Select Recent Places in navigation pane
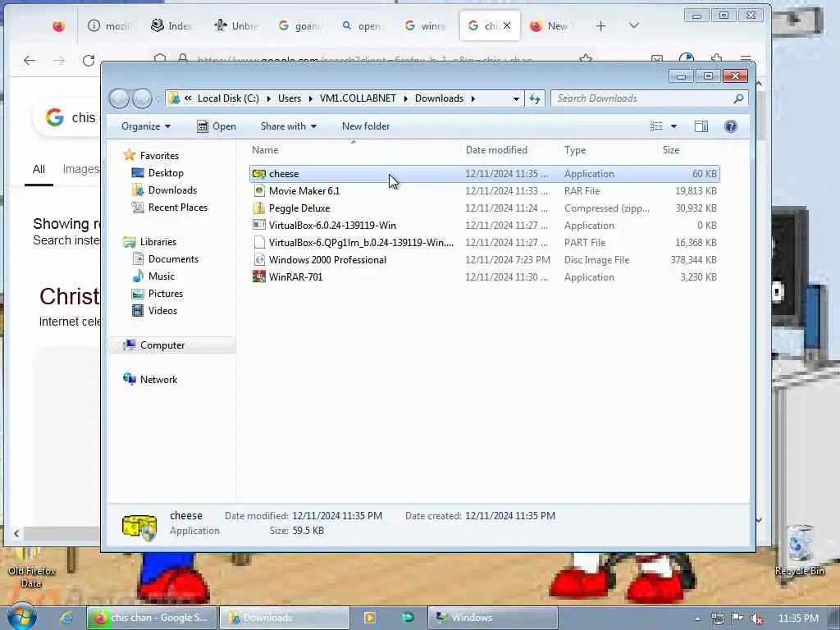The image size is (840, 630). tap(177, 208)
